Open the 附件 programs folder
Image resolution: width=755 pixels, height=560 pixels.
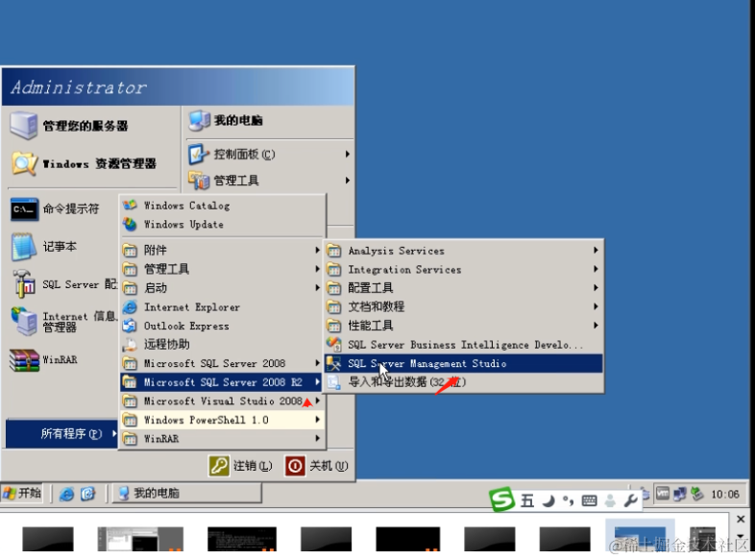[222, 250]
